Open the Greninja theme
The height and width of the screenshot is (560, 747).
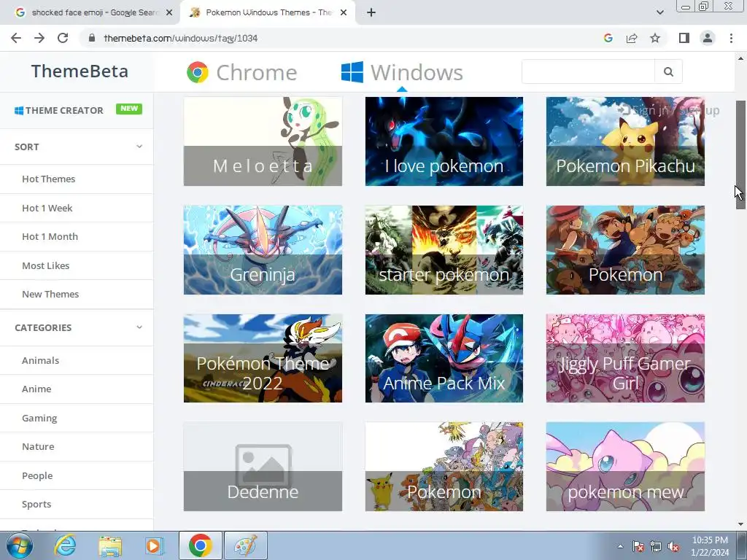click(263, 250)
